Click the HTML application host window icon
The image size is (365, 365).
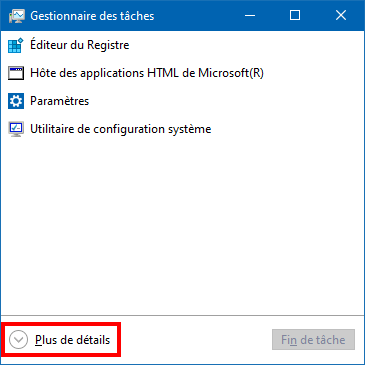click(16, 73)
